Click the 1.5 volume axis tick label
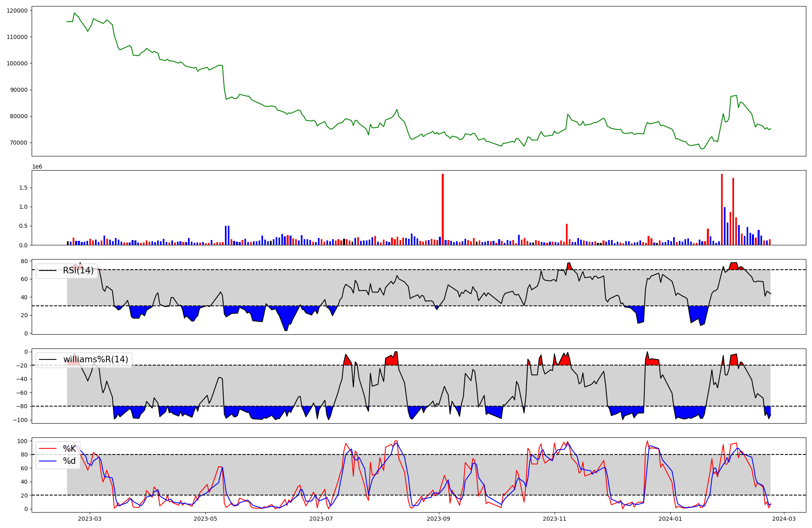 (24, 188)
